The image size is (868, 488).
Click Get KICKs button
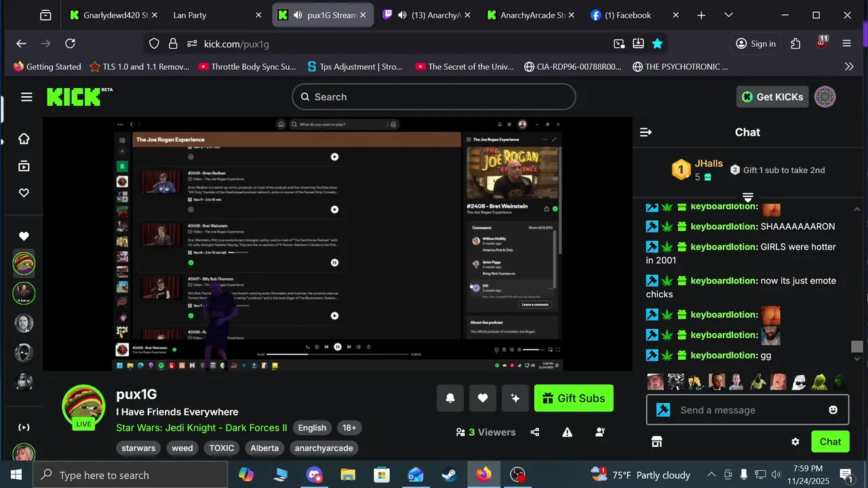pos(772,97)
